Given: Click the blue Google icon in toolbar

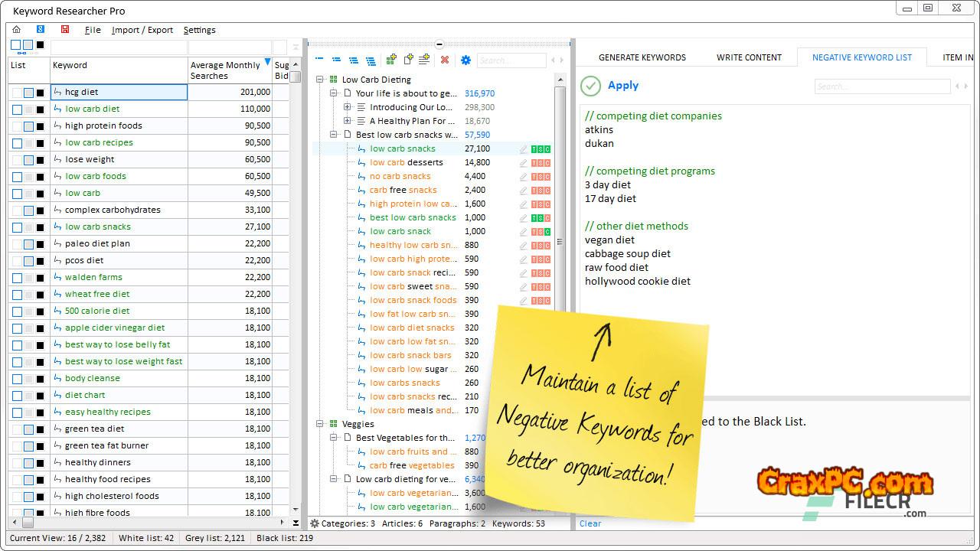Looking at the screenshot, I should (41, 30).
